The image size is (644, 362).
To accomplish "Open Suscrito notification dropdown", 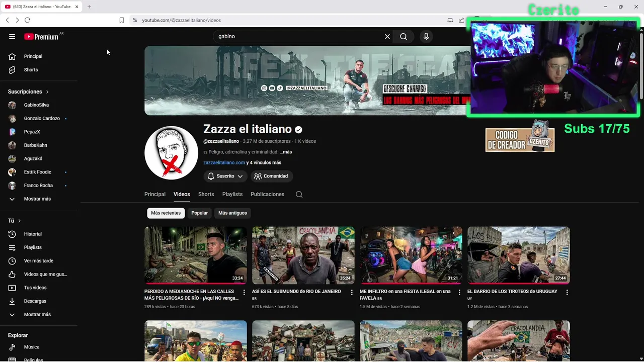I will point(225,176).
